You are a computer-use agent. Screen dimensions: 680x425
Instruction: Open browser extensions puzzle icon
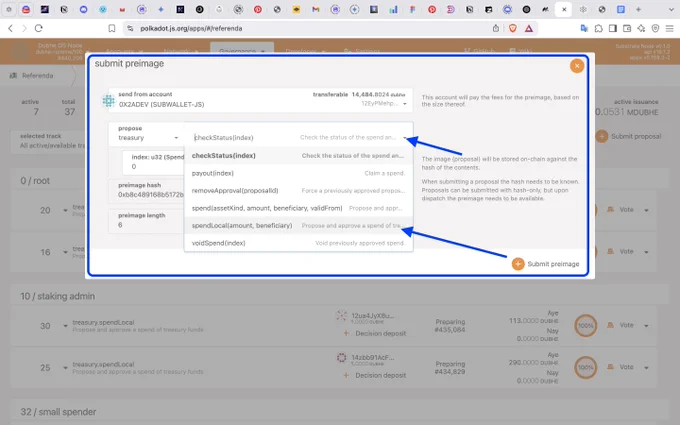598,28
